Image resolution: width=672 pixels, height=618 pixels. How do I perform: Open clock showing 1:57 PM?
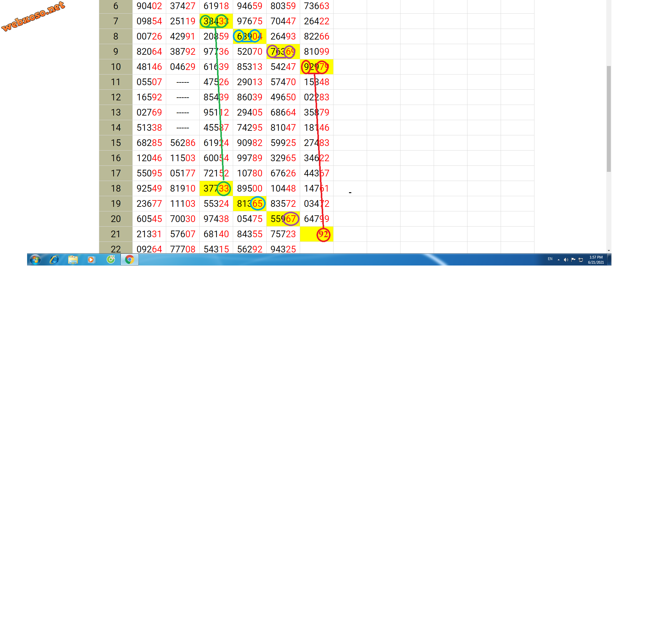click(596, 260)
